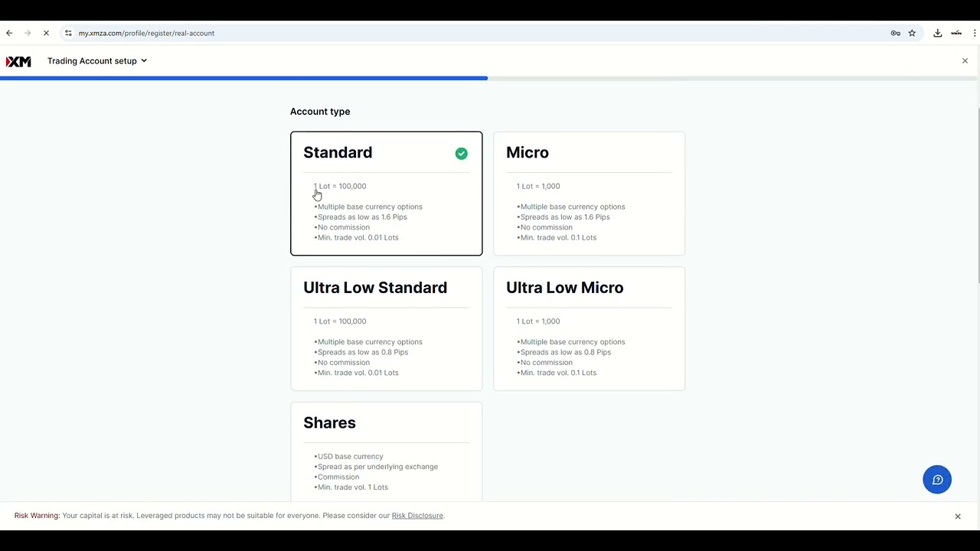
Task: Open the live chat support bubble
Action: point(937,480)
